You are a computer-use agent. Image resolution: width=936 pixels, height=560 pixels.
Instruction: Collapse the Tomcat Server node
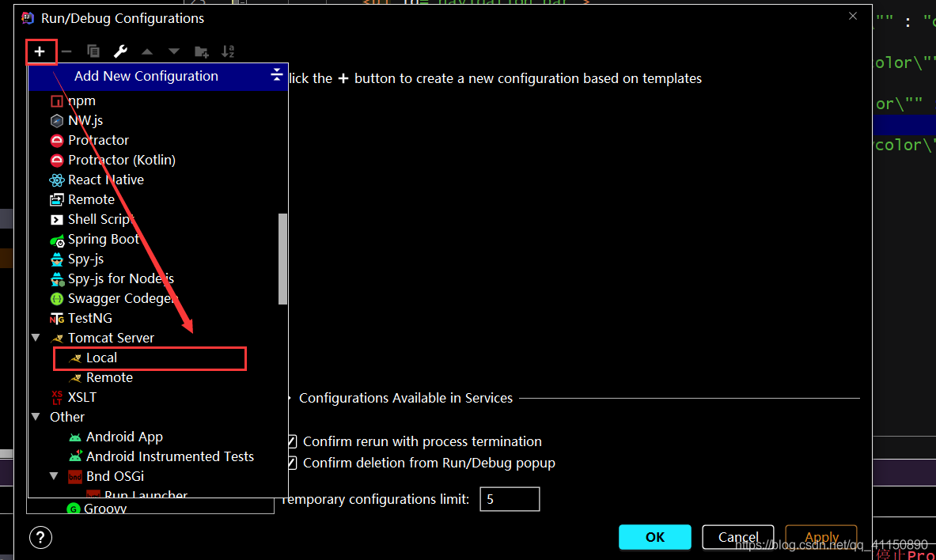(36, 338)
